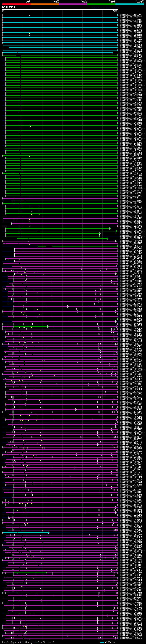
Task: Choose the UniRef100_Q24055 entry
Action: tap(131, 319)
